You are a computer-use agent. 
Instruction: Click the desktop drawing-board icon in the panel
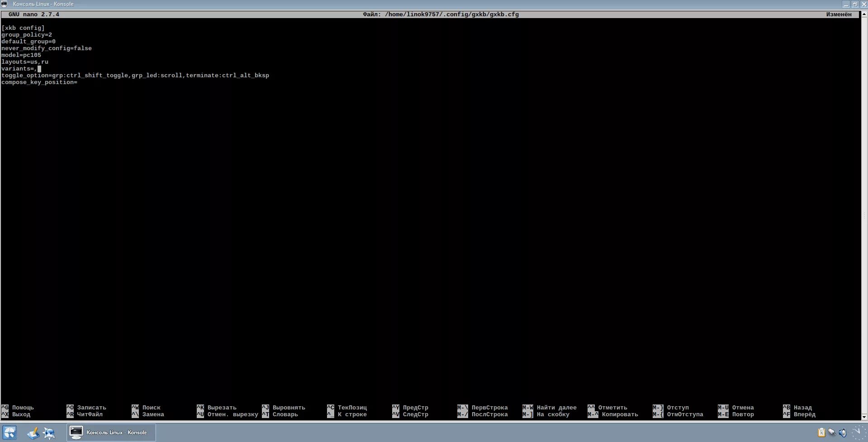click(33, 433)
